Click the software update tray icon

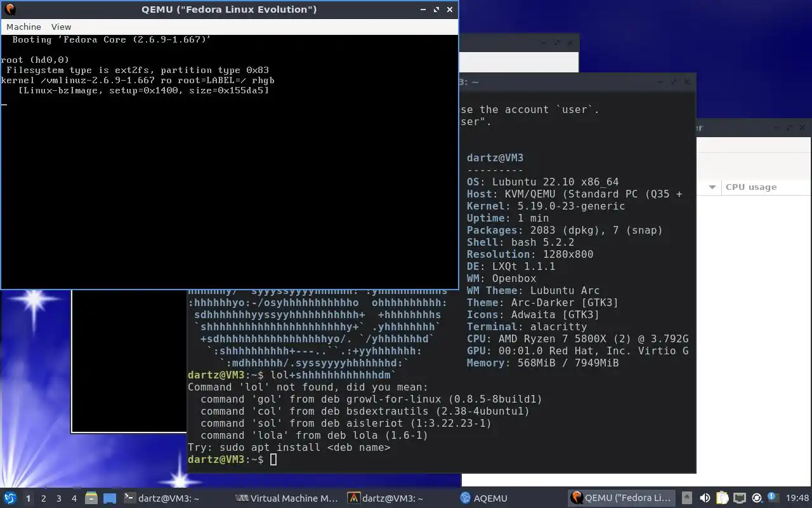(756, 498)
